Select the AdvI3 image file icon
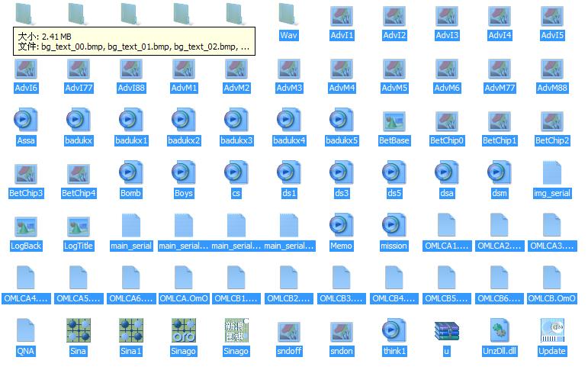 point(447,17)
